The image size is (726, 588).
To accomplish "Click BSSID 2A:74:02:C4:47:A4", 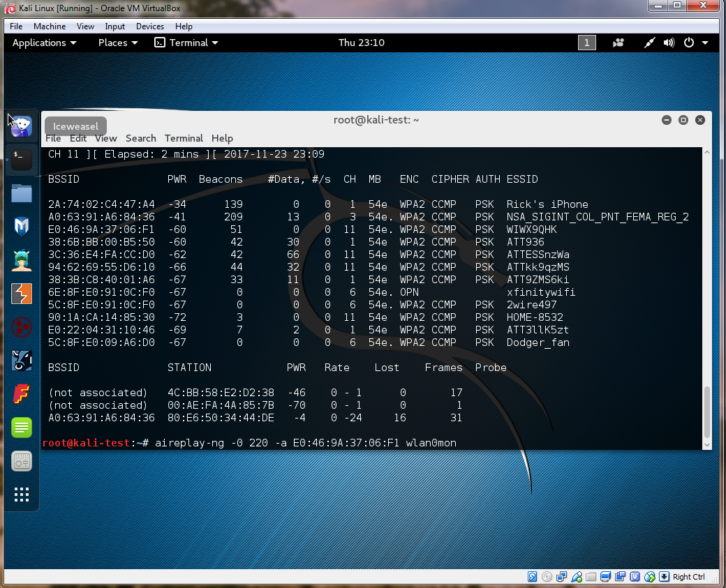I will 101,204.
